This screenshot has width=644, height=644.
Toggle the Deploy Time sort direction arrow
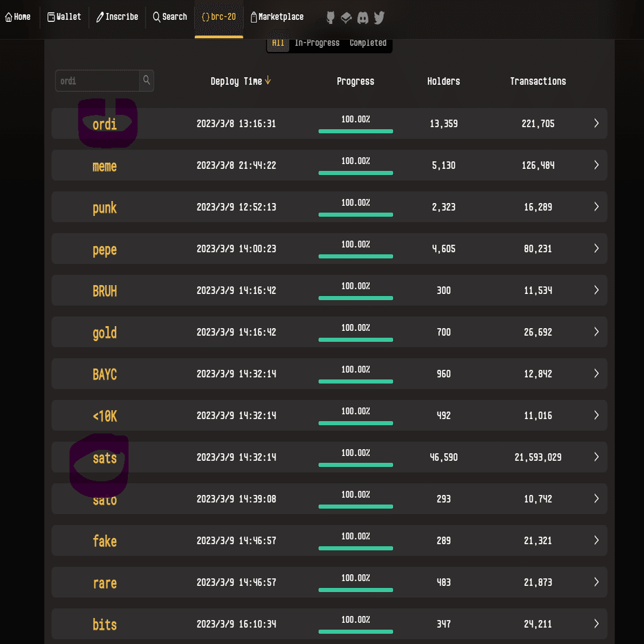[267, 80]
